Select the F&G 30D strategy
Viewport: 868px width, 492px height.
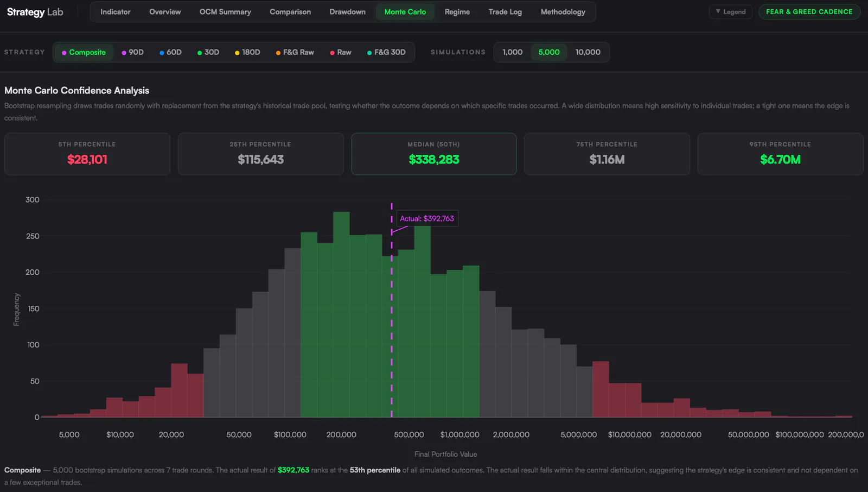(386, 52)
